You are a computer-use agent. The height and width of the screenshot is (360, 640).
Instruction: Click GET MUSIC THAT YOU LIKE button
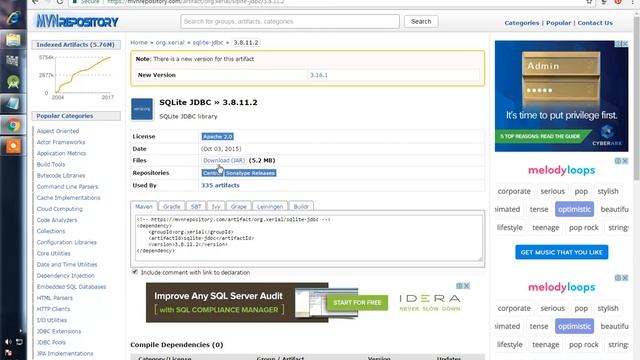pyautogui.click(x=562, y=252)
